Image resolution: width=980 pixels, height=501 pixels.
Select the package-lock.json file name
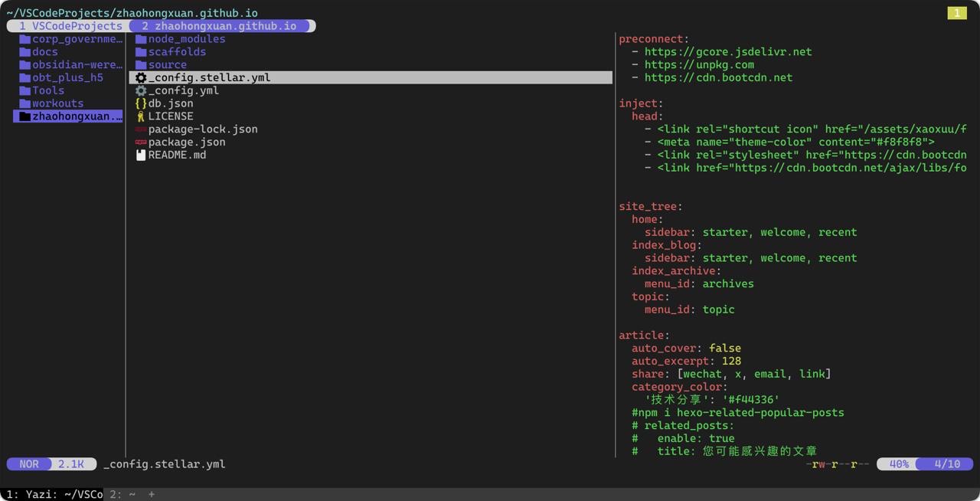pyautogui.click(x=203, y=129)
